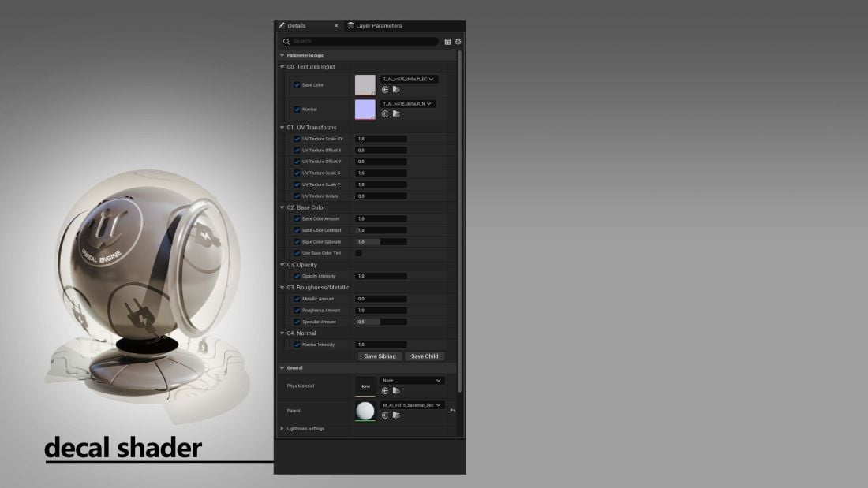Click the Base Color texture thumbnail
The width and height of the screenshot is (868, 488).
[x=365, y=84]
